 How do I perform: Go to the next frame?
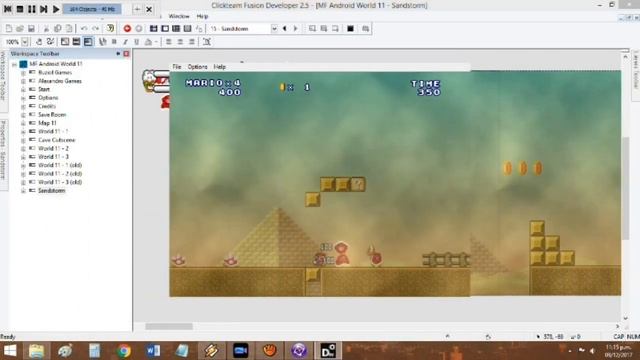pos(296,29)
